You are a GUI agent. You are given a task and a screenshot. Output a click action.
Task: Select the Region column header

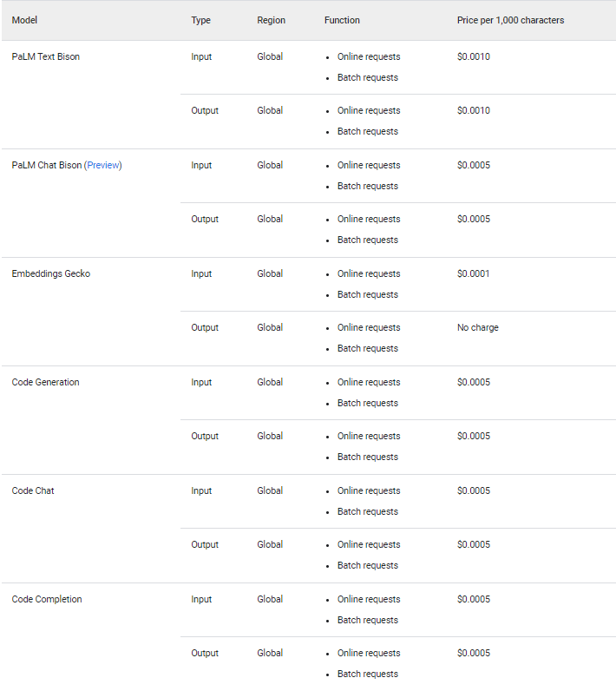(x=271, y=20)
